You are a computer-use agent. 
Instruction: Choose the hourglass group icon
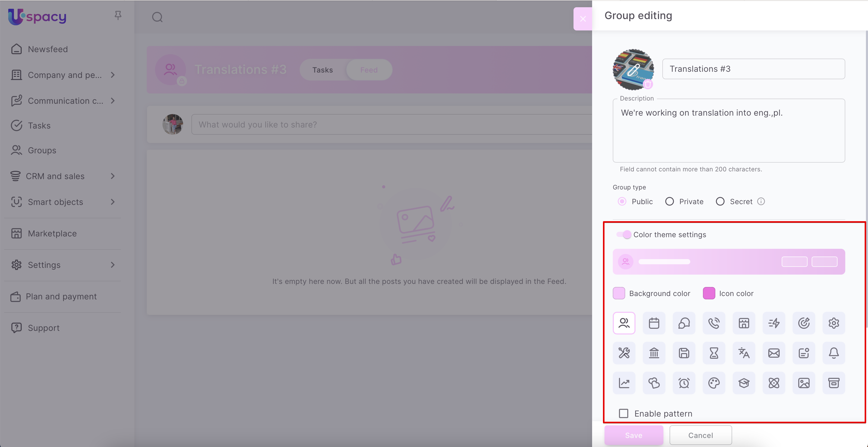tap(714, 353)
